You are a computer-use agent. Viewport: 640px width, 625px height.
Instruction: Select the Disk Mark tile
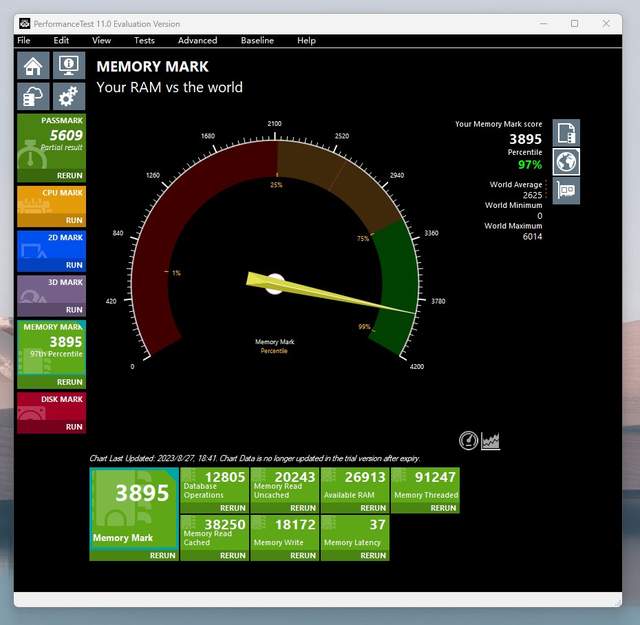[51, 407]
